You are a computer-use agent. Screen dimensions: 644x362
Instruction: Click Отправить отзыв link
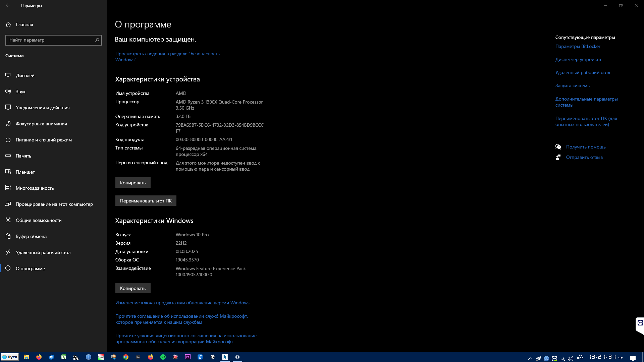point(584,157)
